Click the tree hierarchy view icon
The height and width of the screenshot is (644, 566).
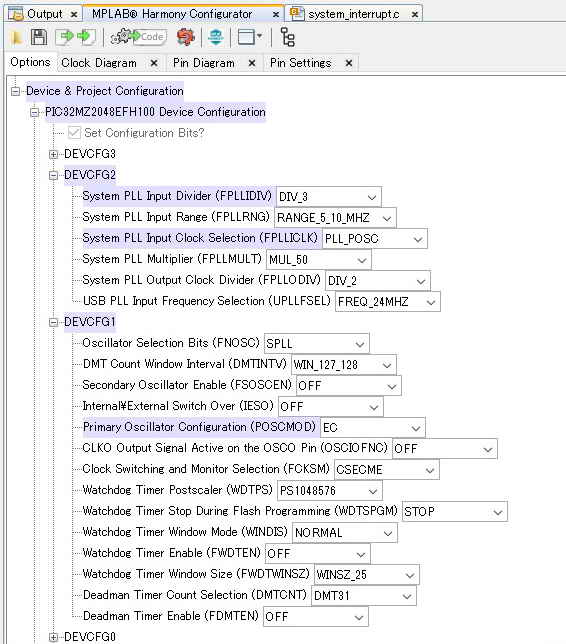click(x=287, y=37)
